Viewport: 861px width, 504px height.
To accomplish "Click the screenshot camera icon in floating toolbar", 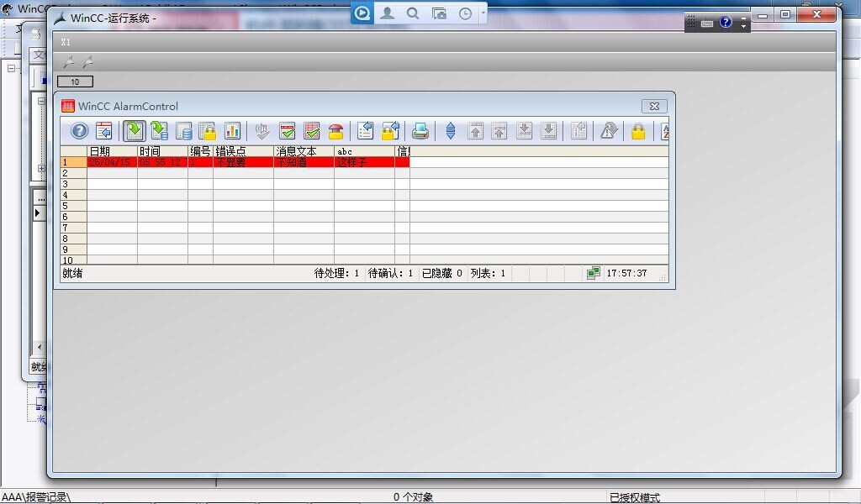I will [439, 13].
